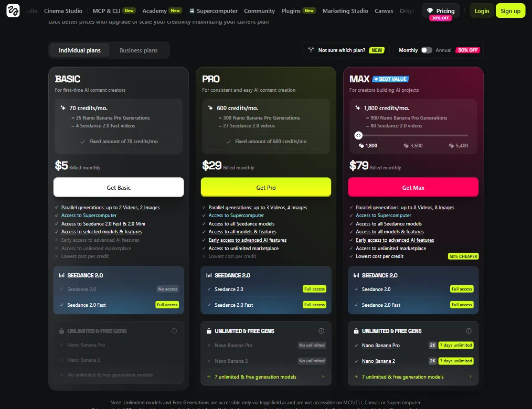Image resolution: width=532 pixels, height=409 pixels.
Task: Click the bars icon beside Basic Seedance 2.0
Action: pos(61,275)
